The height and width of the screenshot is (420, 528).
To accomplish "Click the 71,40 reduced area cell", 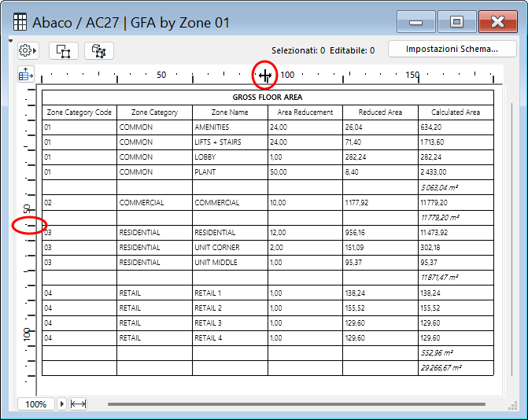I will coord(381,142).
